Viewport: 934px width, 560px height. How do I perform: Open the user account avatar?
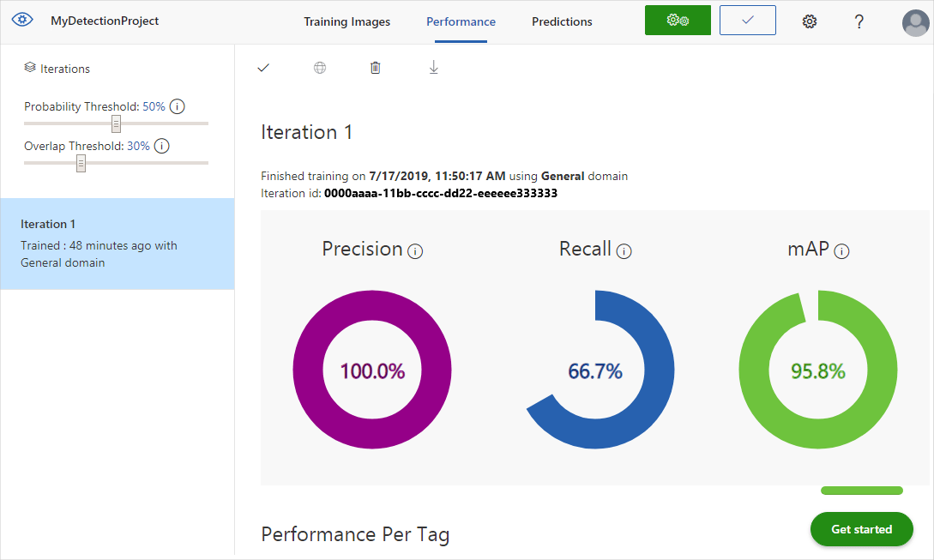click(915, 22)
